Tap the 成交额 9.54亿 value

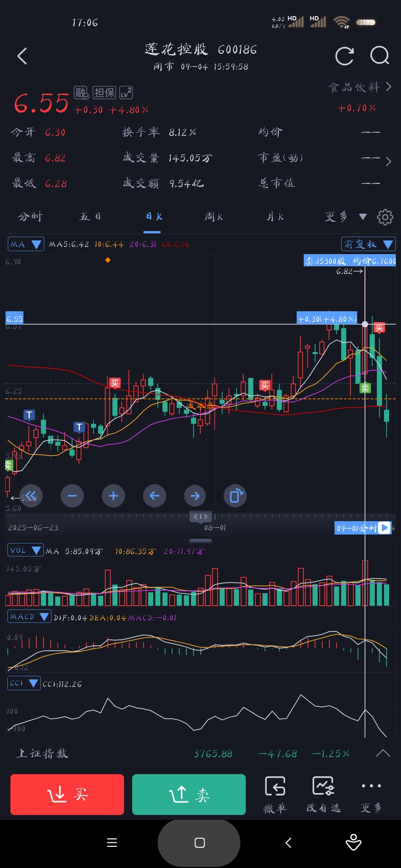186,183
